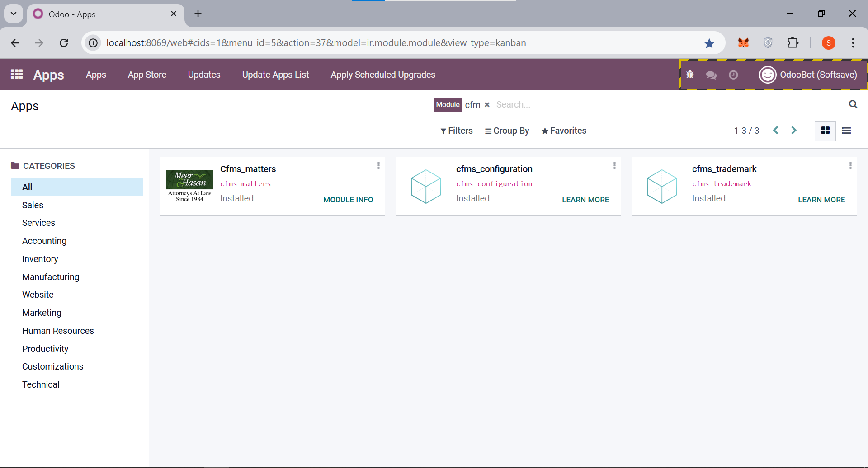Expand the Favorites dropdown
This screenshot has height=468, width=868.
click(564, 131)
